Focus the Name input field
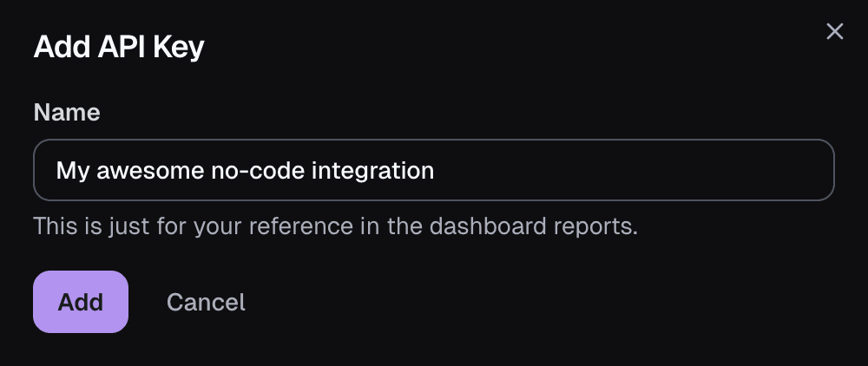This screenshot has width=868, height=366. click(x=433, y=170)
